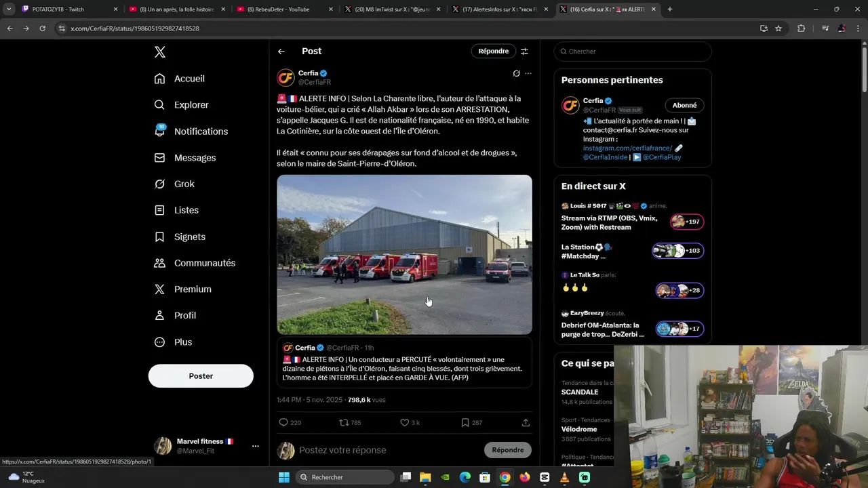
Task: Open the Chrome three-dot menu
Action: coord(859,28)
